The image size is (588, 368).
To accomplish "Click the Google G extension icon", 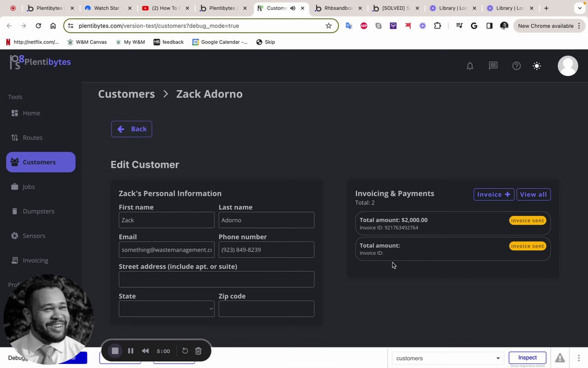I will coord(474,26).
